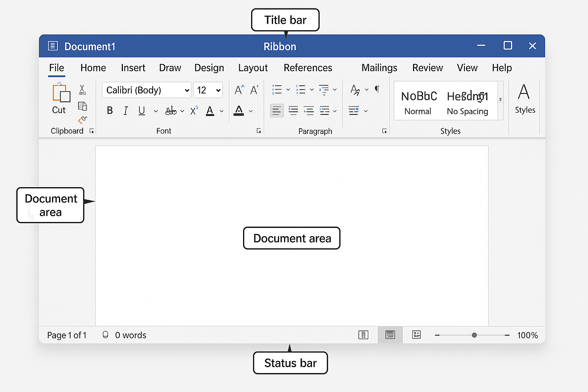Switch to the References tab
588x392 pixels.
tap(308, 68)
